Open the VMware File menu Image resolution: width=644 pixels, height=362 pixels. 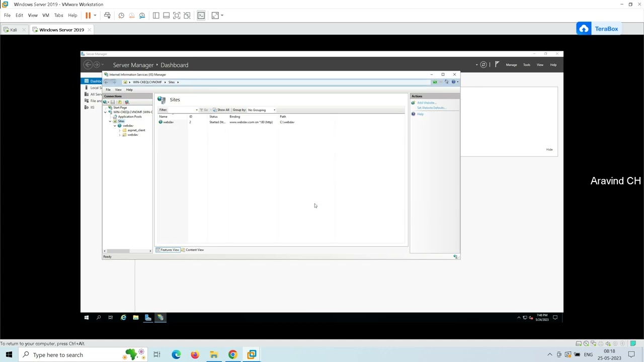pyautogui.click(x=7, y=16)
